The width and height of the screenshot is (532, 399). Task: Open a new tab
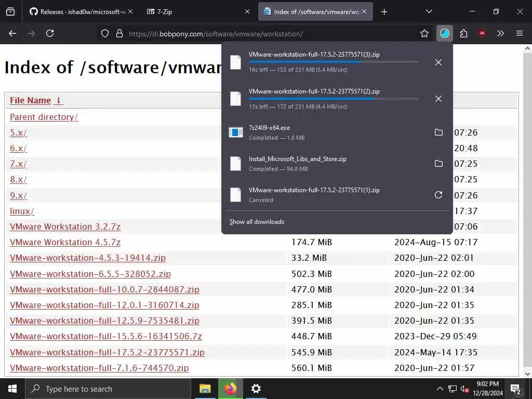(x=384, y=12)
